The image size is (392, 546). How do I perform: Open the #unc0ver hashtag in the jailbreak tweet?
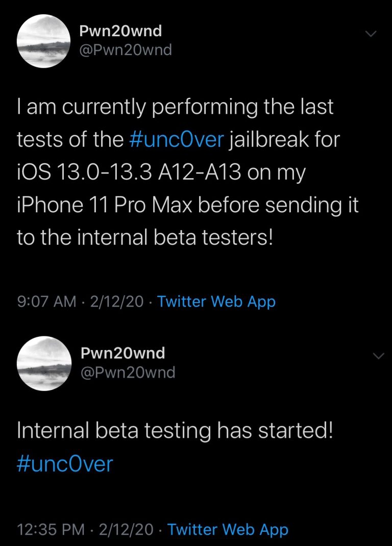[x=177, y=140]
